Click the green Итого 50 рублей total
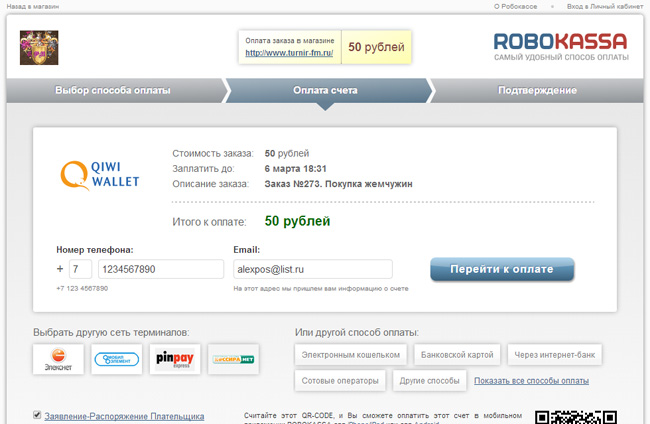The image size is (650, 424). (298, 221)
